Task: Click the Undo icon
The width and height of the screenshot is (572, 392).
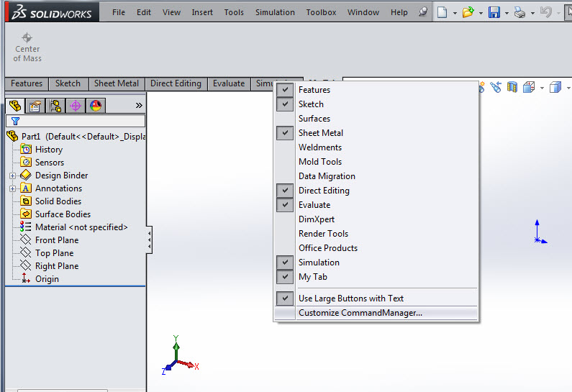Action: point(545,12)
